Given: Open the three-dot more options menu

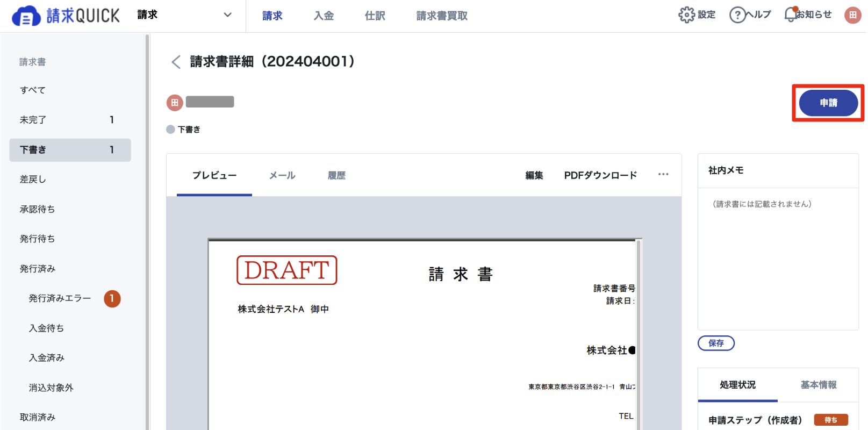Looking at the screenshot, I should (663, 174).
